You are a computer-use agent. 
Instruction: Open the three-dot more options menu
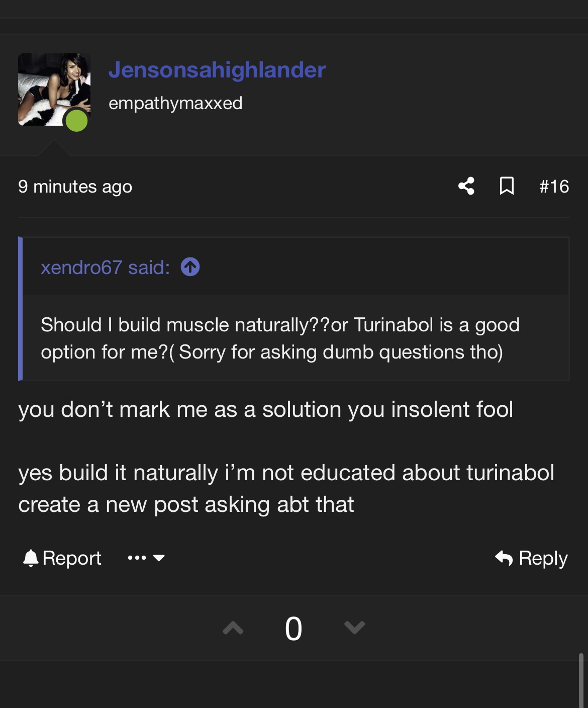coord(137,558)
